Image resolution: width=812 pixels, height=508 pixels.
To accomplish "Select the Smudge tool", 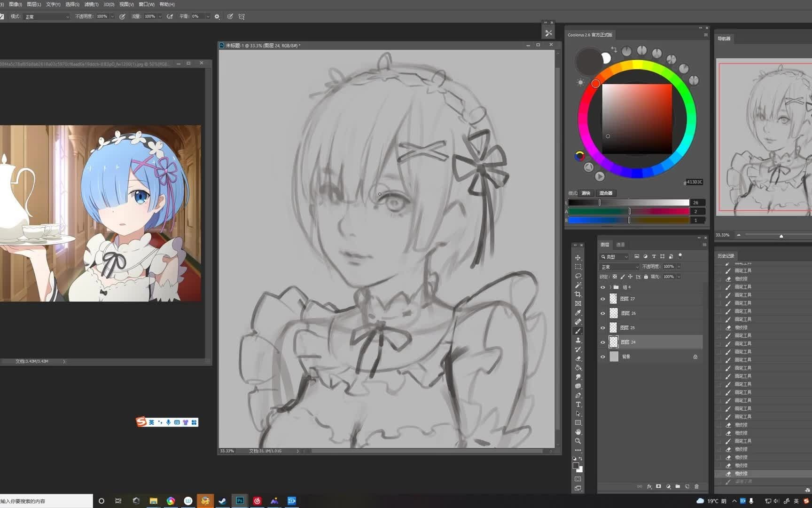I will [x=578, y=377].
